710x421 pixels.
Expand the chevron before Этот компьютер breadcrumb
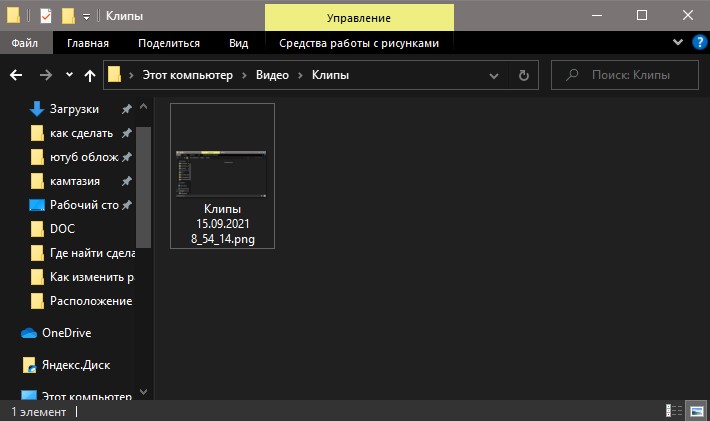point(131,76)
